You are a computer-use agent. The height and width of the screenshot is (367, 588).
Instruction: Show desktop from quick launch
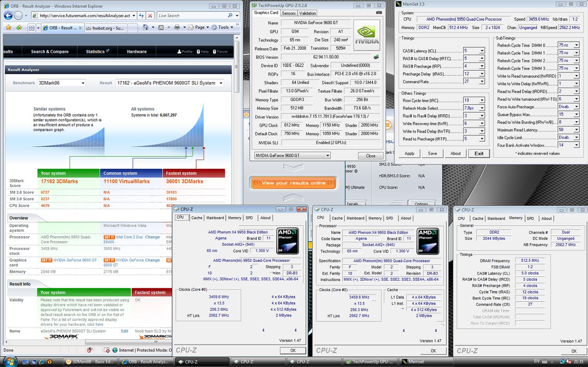25,362
